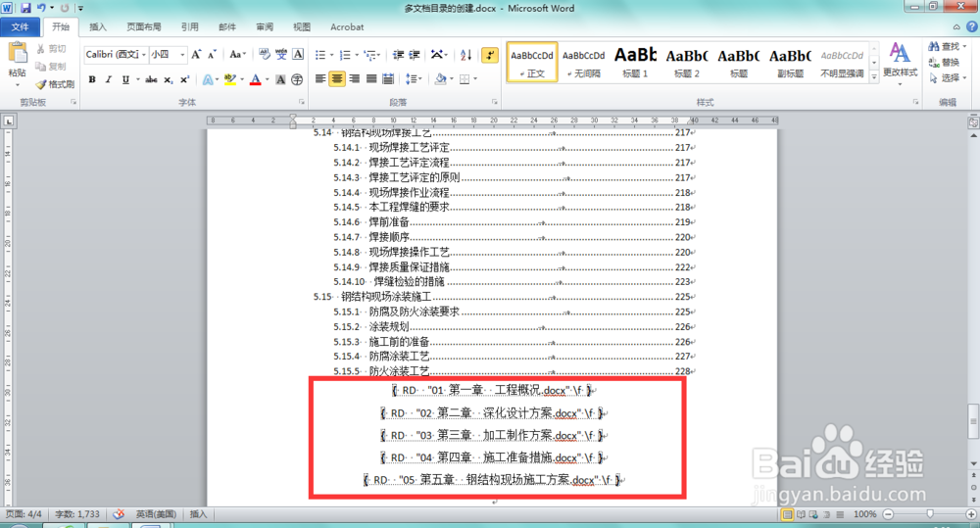
Task: Grow font size with large A
Action: coord(196,54)
